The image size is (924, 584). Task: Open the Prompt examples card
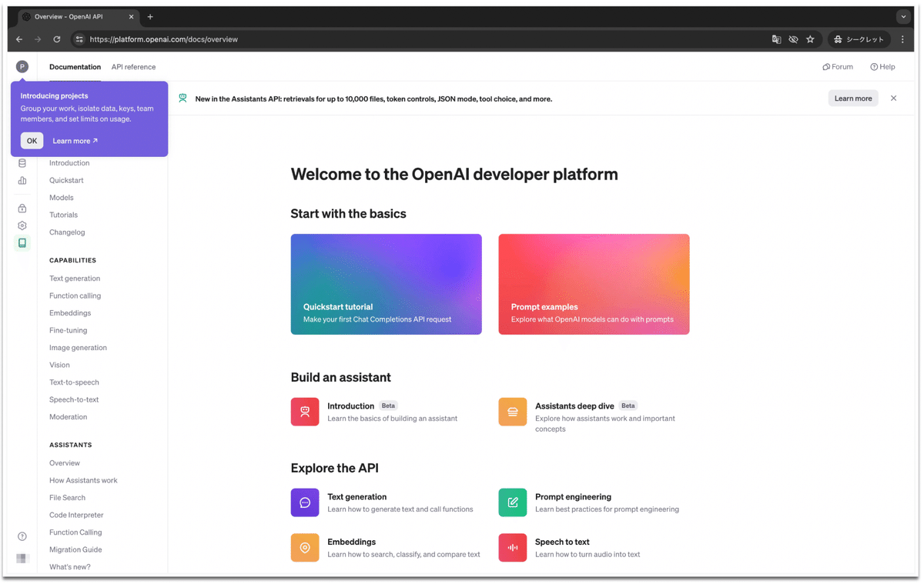(594, 285)
